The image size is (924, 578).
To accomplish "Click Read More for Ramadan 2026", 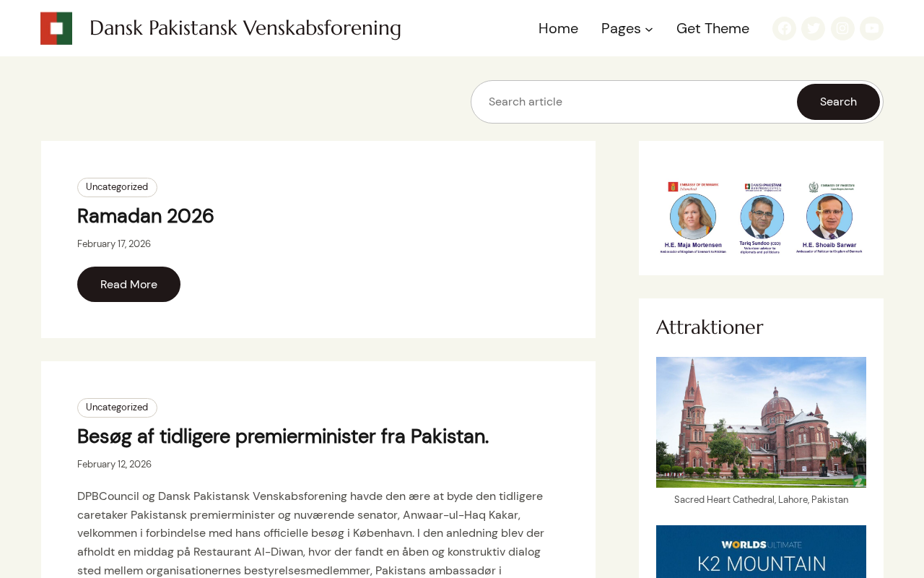I will (x=128, y=284).
